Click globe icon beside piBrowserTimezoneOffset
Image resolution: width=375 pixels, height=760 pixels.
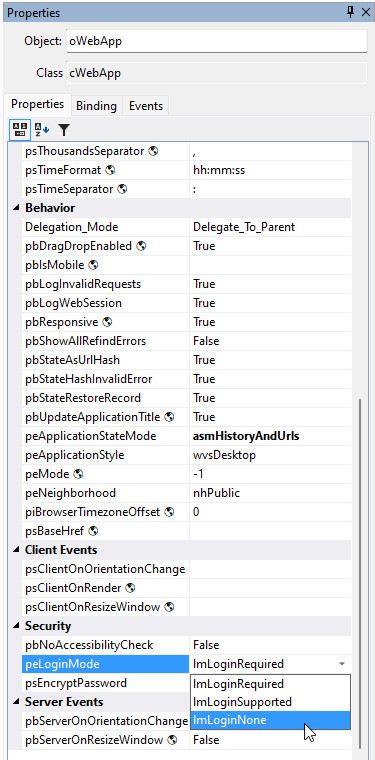pos(169,512)
